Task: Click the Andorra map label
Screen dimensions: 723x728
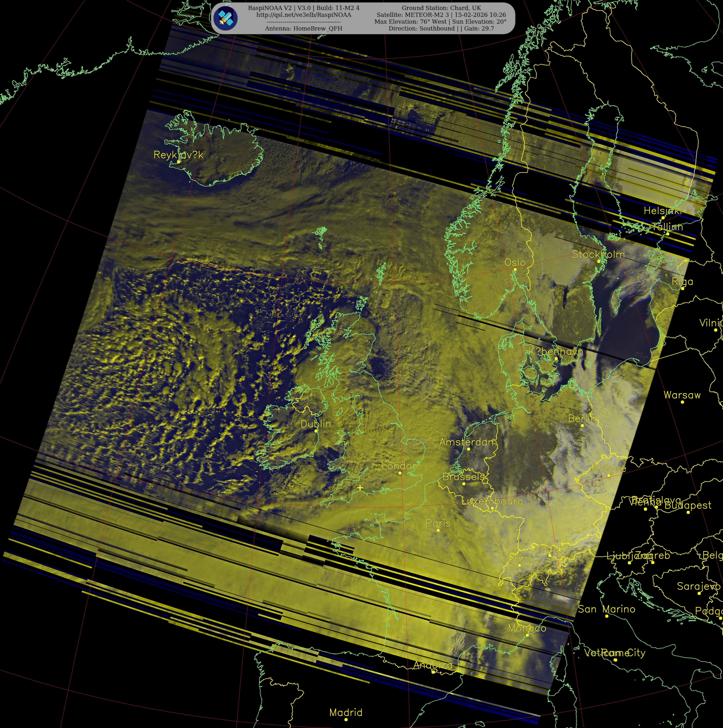Action: click(x=433, y=665)
